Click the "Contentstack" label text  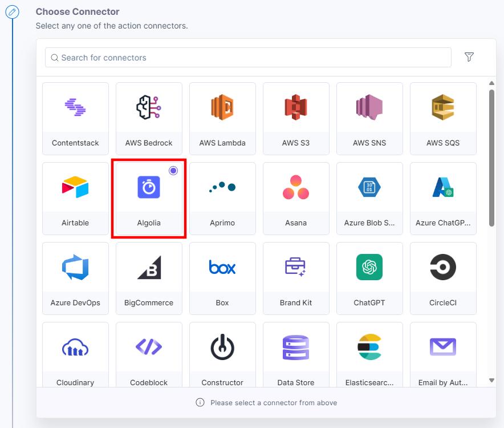pyautogui.click(x=75, y=143)
